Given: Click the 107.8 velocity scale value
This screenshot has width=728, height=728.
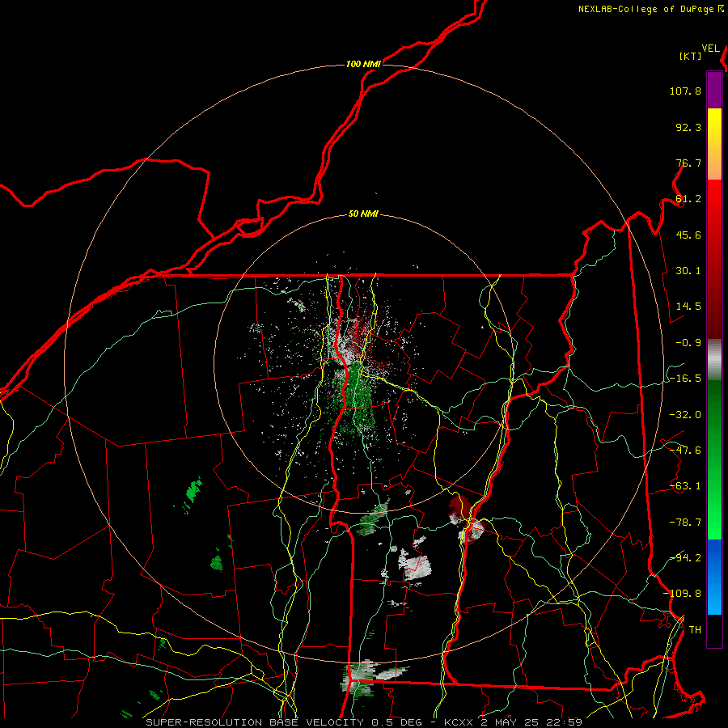Looking at the screenshot, I should click(685, 91).
